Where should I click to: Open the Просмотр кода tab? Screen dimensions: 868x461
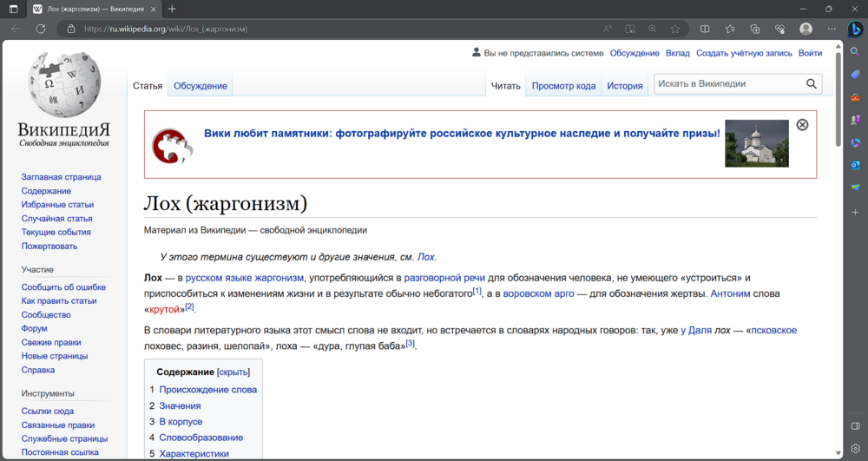click(x=563, y=86)
